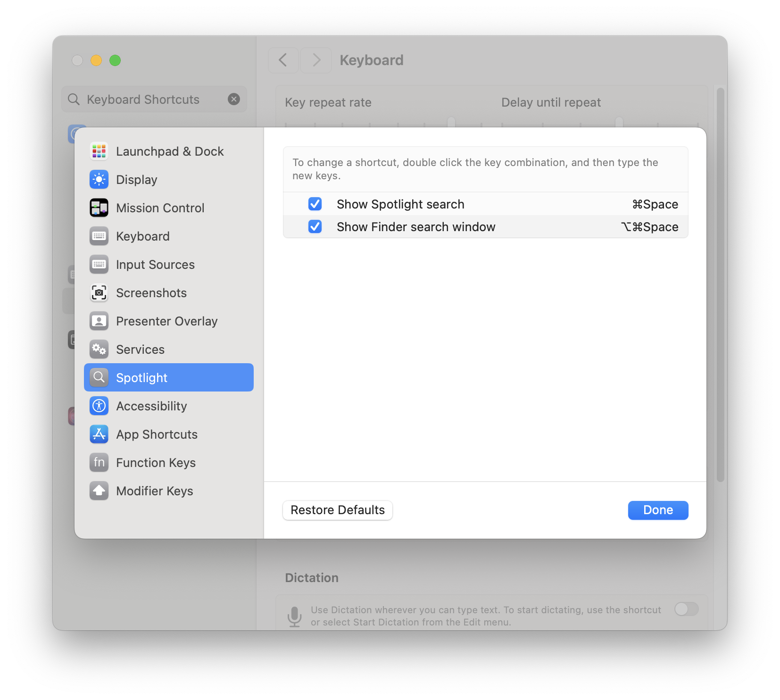Screen dimensions: 780x700
Task: Select the Show Finder search window label
Action: pos(416,227)
